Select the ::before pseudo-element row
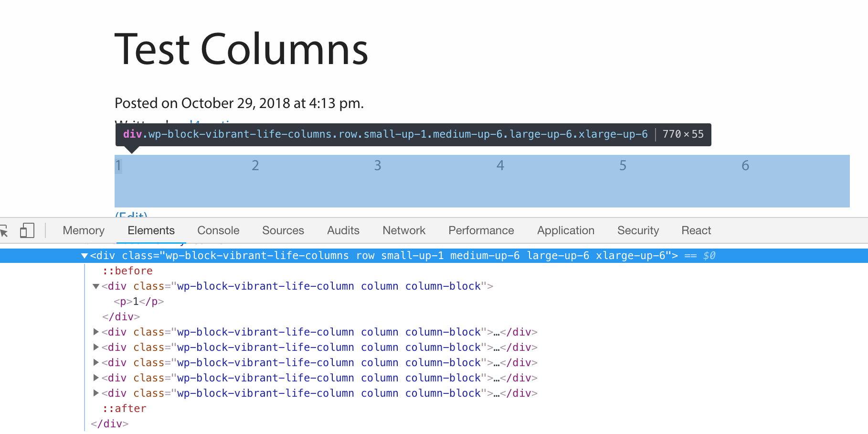The width and height of the screenshot is (868, 434). [x=127, y=271]
